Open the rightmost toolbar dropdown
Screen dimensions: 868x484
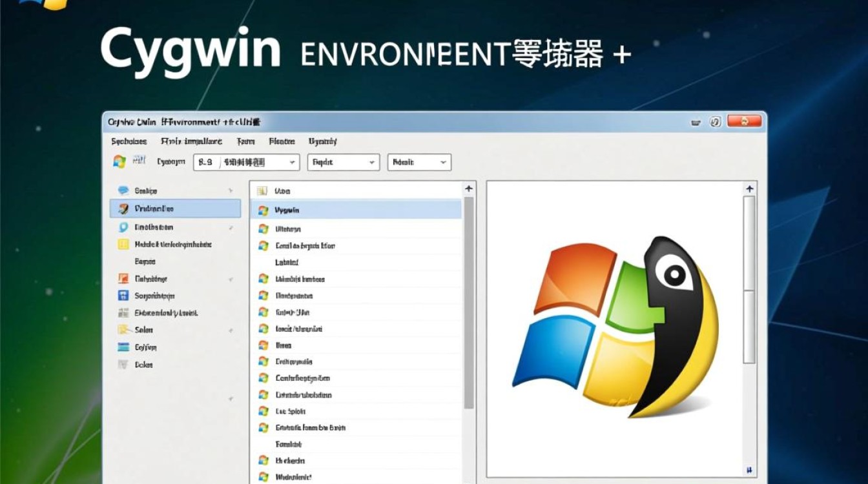click(x=418, y=163)
